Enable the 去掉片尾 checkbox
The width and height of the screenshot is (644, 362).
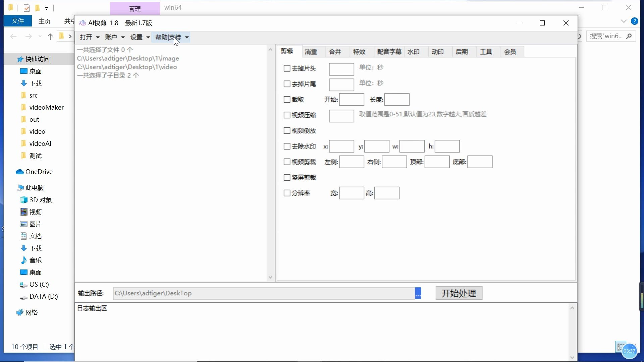pos(287,84)
